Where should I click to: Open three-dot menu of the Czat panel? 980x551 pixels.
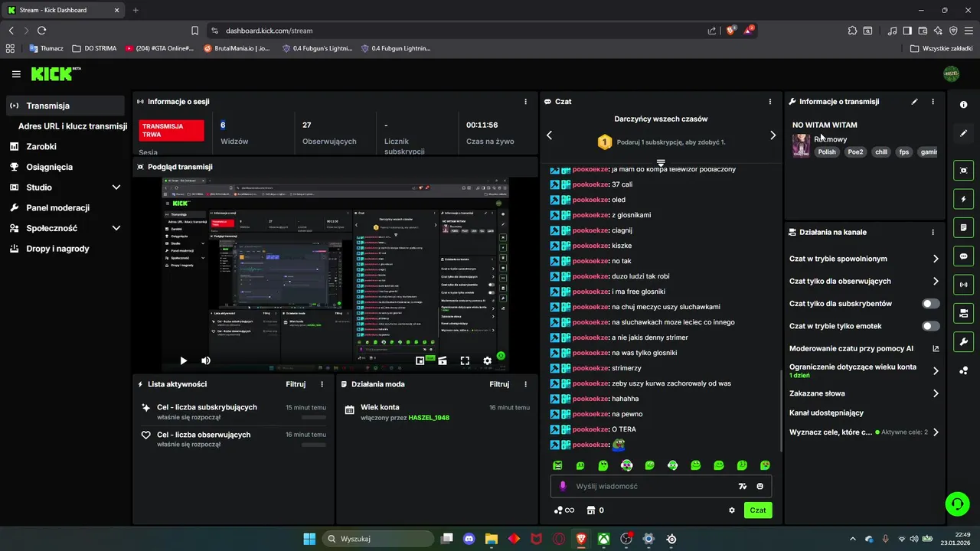(x=770, y=101)
